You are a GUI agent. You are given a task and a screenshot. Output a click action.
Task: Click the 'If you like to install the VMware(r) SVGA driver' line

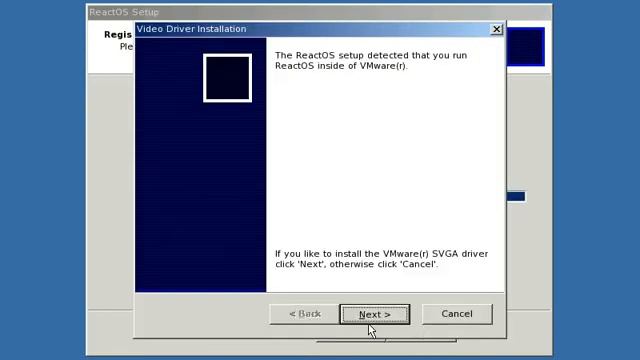point(381,254)
